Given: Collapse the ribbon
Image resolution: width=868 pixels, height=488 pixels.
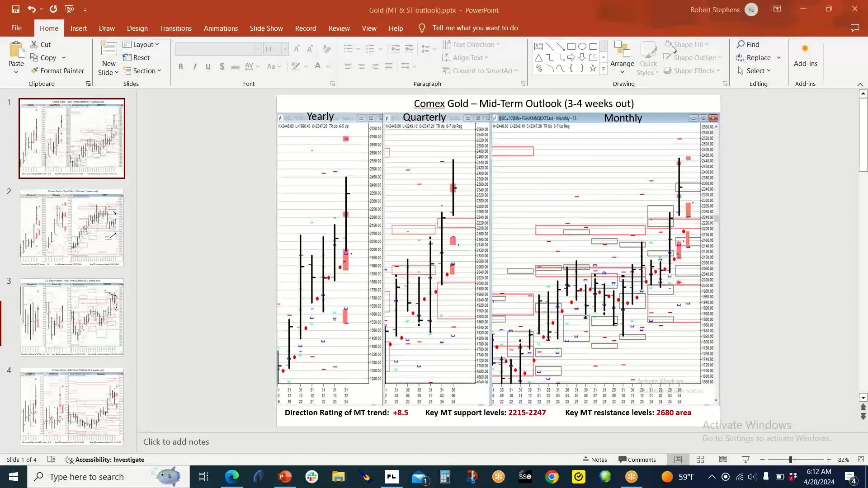Looking at the screenshot, I should point(860,84).
